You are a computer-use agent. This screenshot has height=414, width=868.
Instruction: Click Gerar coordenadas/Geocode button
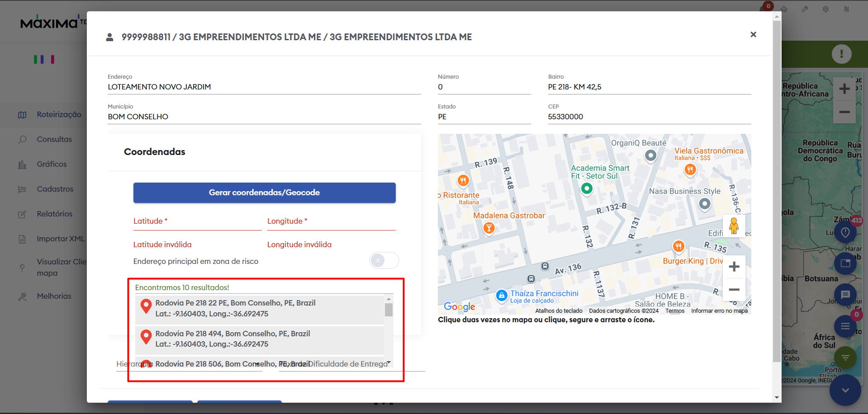[264, 193]
